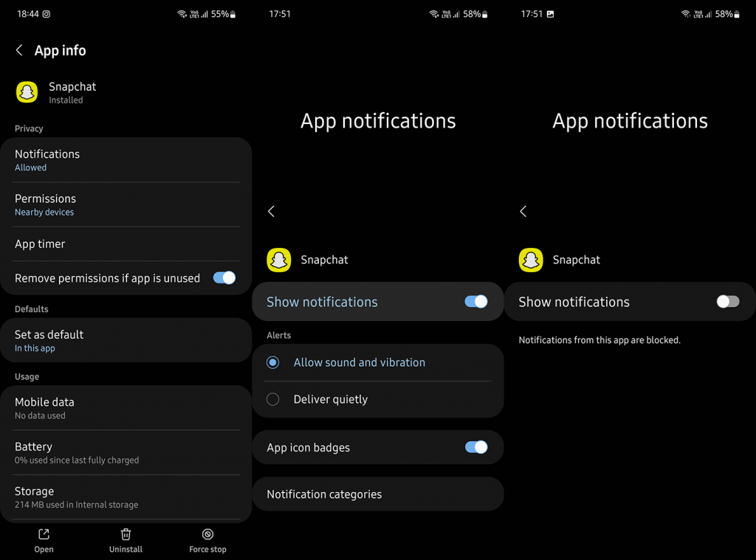Open Notifications setting marked Allowed

pyautogui.click(x=126, y=160)
